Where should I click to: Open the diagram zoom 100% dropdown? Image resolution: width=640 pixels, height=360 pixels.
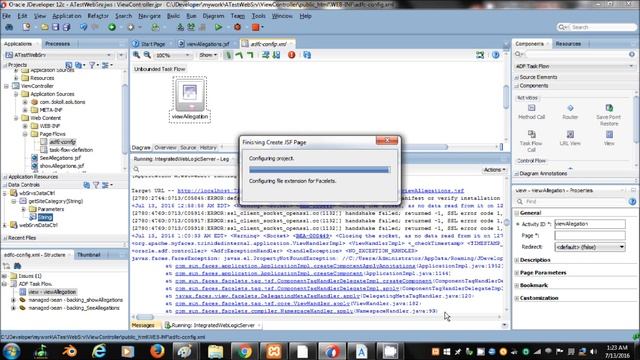click(173, 55)
